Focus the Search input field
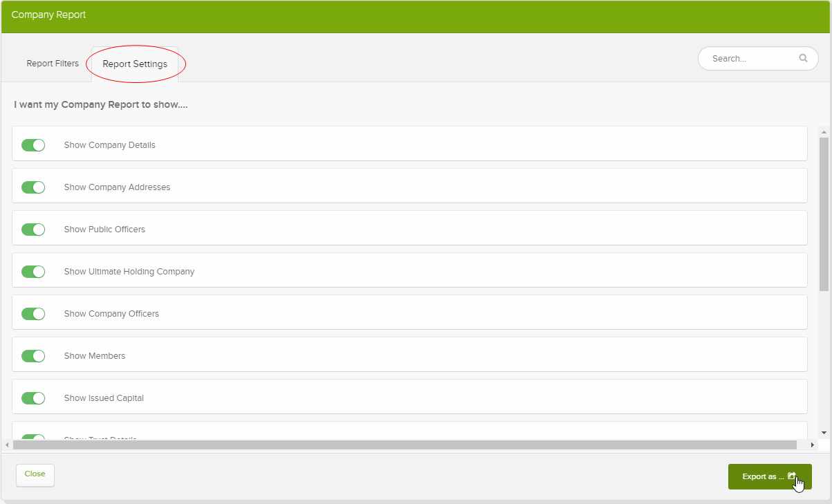This screenshot has height=504, width=832. click(758, 59)
